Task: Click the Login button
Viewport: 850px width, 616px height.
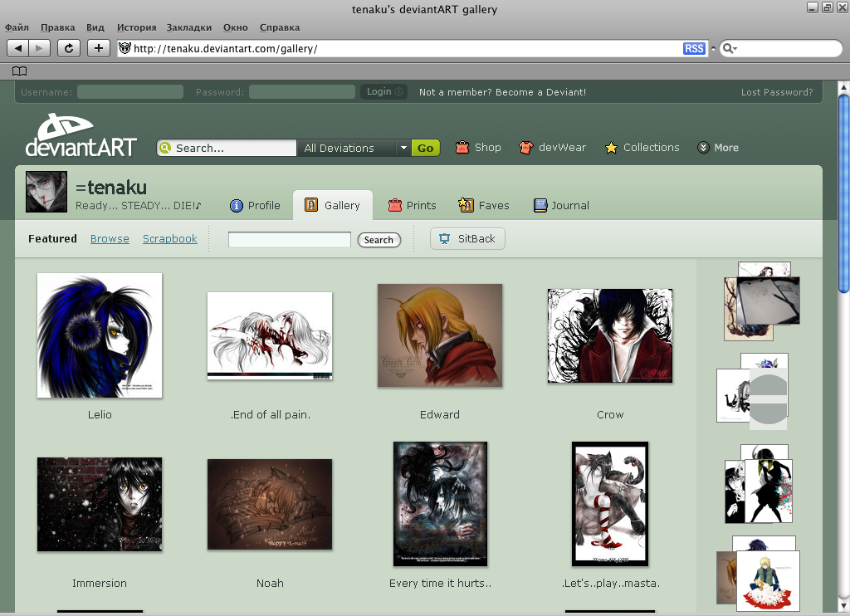Action: (x=384, y=91)
